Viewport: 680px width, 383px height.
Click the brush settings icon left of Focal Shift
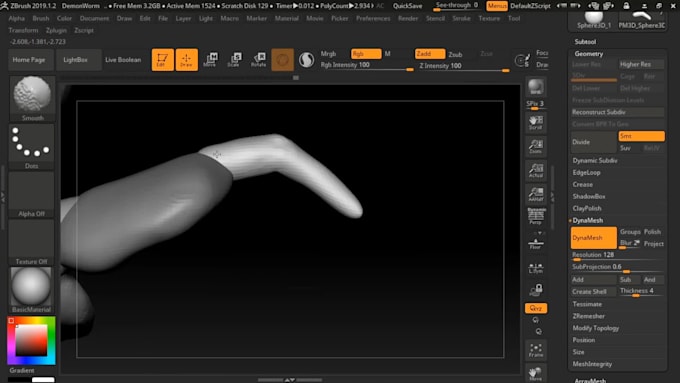click(x=522, y=60)
